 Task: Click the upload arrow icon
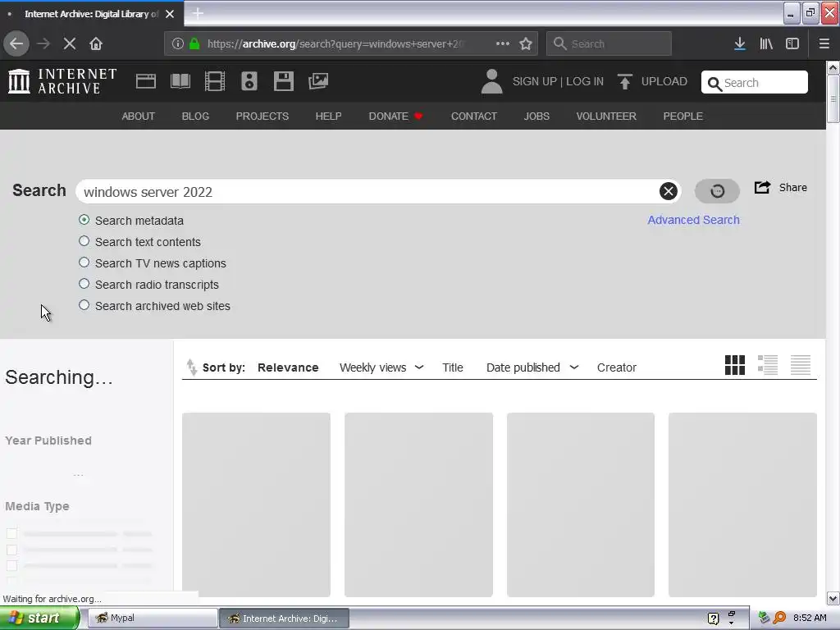624,81
